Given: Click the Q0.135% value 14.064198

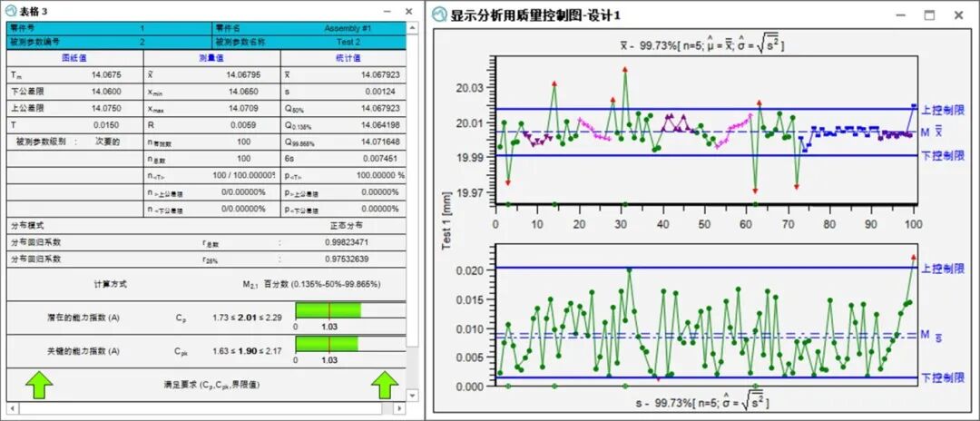Looking at the screenshot, I should [380, 125].
